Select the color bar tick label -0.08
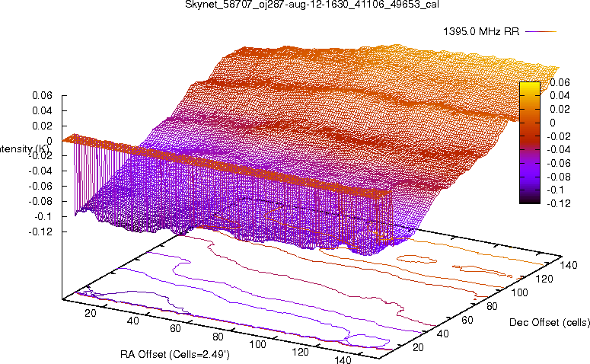Screen dimensions: 590x364 558,177
